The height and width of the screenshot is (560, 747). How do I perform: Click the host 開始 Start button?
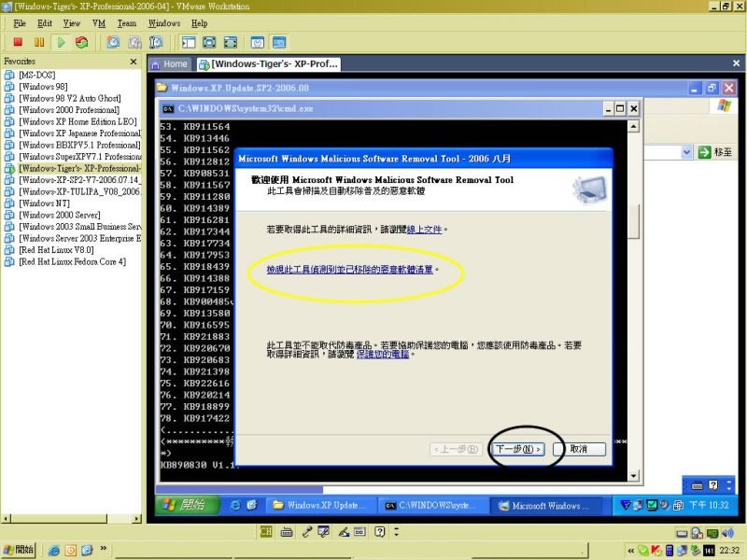click(19, 550)
